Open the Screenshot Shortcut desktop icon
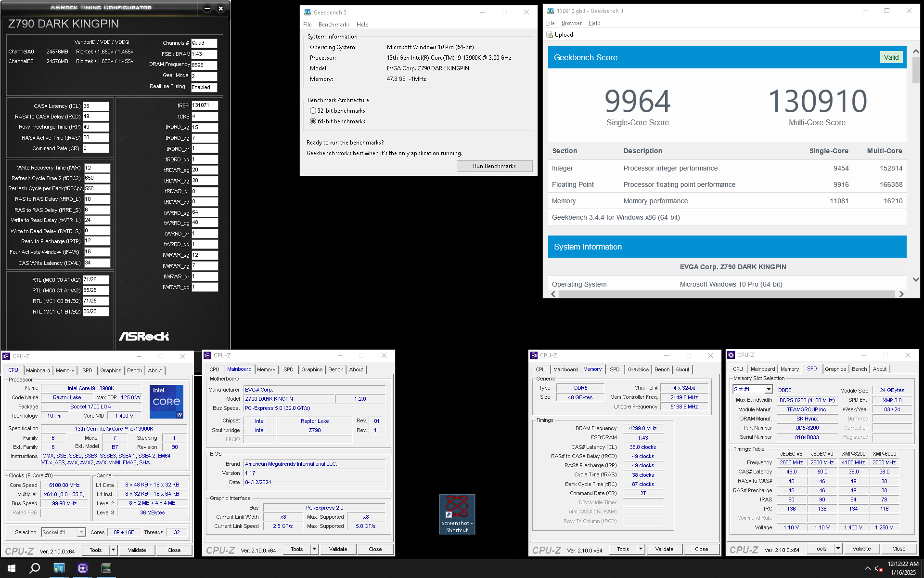 457,514
